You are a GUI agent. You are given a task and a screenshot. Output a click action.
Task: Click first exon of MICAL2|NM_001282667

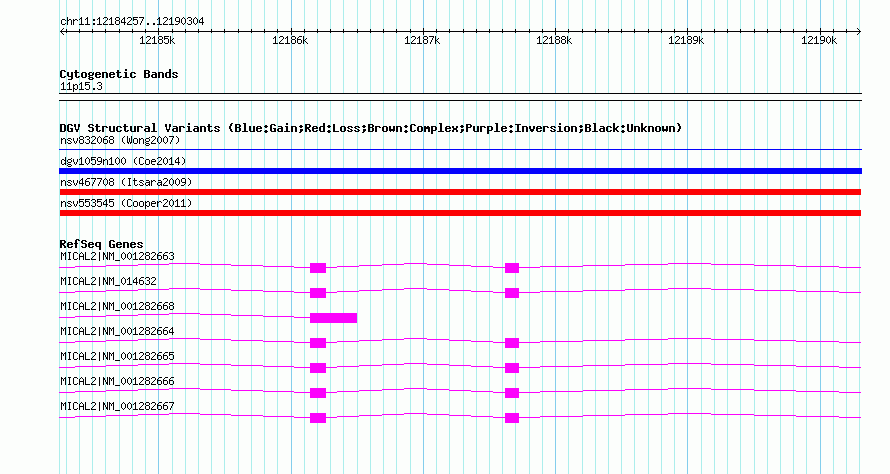pos(318,418)
